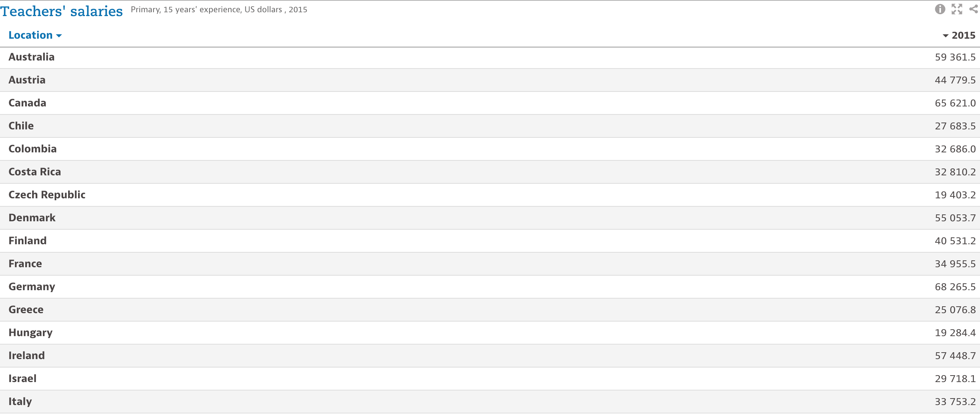Click Canada in the location list
Image resolution: width=980 pixels, height=415 pixels.
point(27,103)
